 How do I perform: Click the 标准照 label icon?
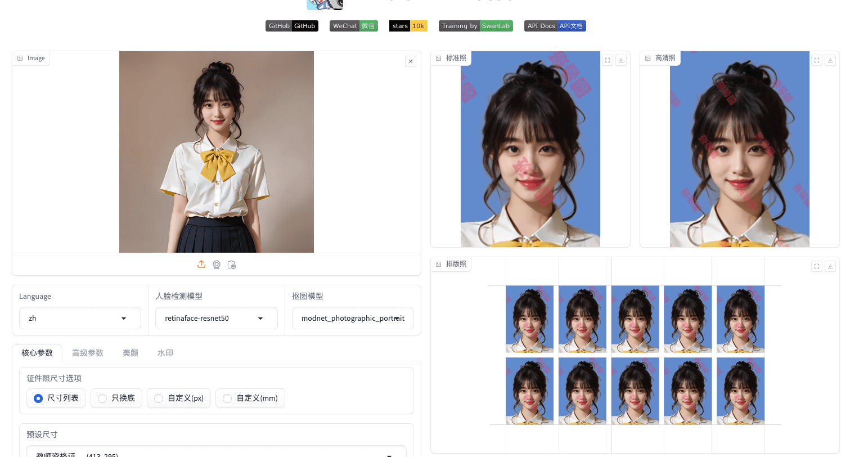point(439,58)
